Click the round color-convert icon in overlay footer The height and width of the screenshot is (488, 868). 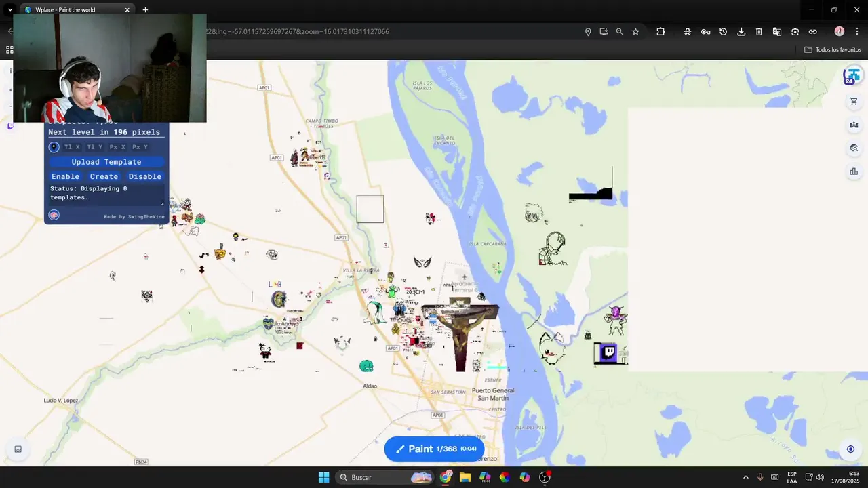pyautogui.click(x=54, y=215)
